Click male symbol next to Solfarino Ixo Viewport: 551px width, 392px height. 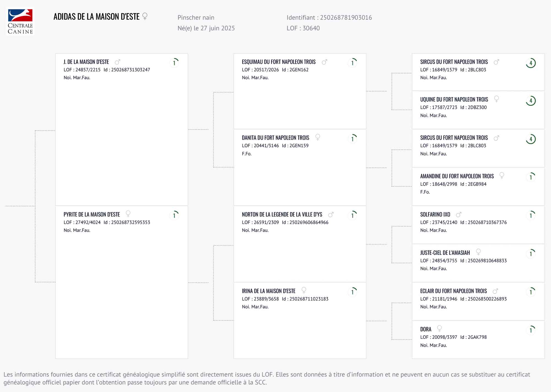point(458,214)
